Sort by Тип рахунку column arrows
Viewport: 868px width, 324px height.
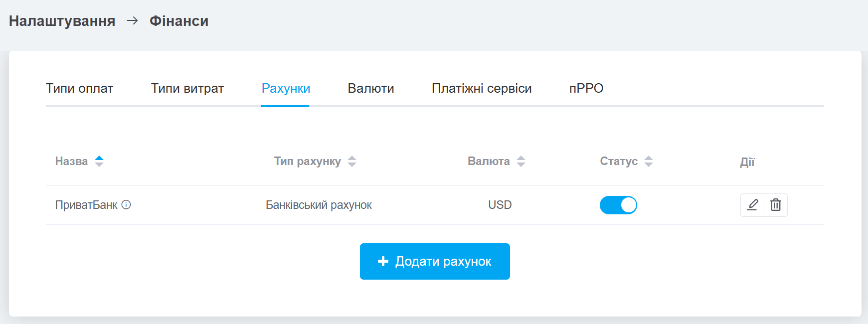click(352, 161)
